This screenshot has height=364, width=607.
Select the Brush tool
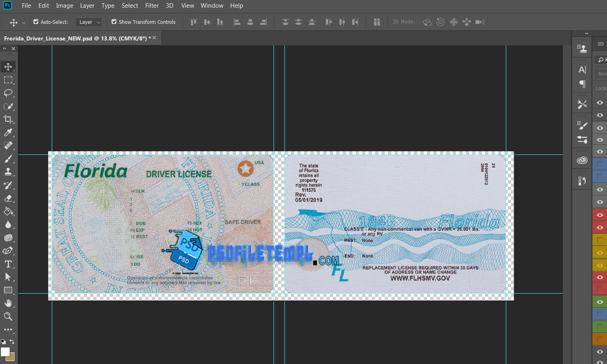coord(9,159)
